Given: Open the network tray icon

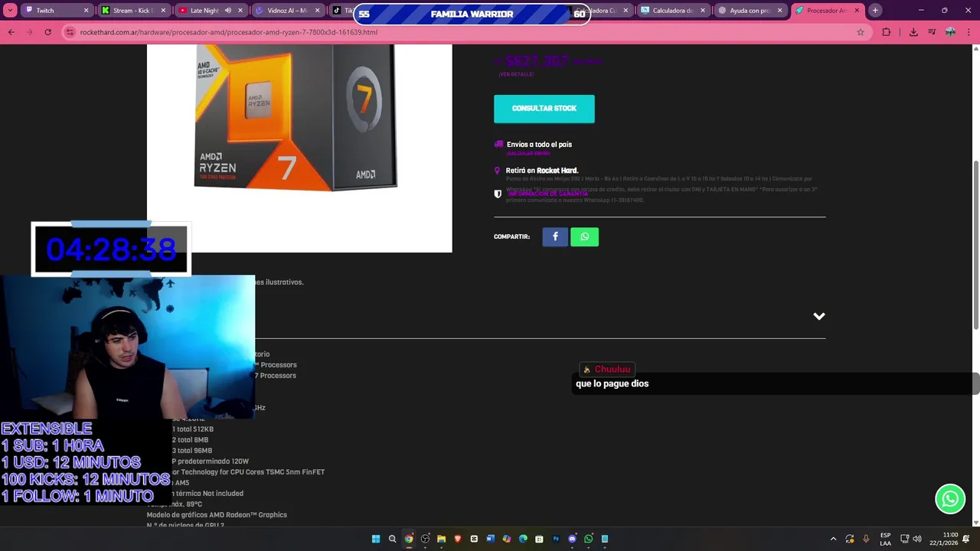Looking at the screenshot, I should [x=904, y=539].
